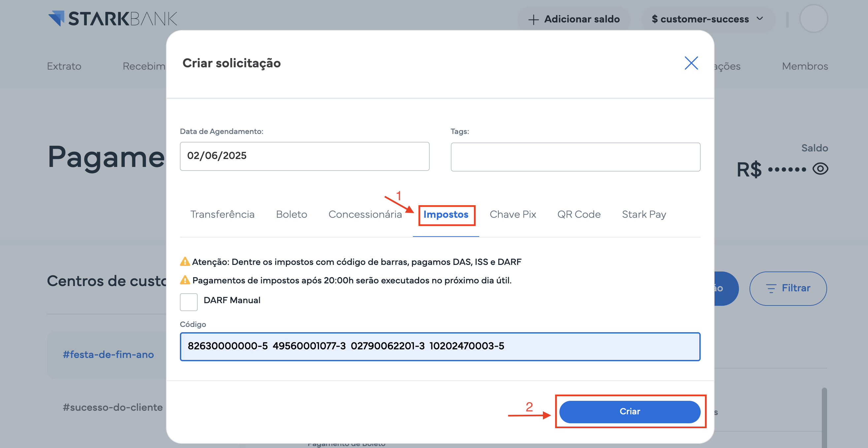Screen dimensions: 868x448
Task: Open the Extrato navigation item
Action: point(64,66)
